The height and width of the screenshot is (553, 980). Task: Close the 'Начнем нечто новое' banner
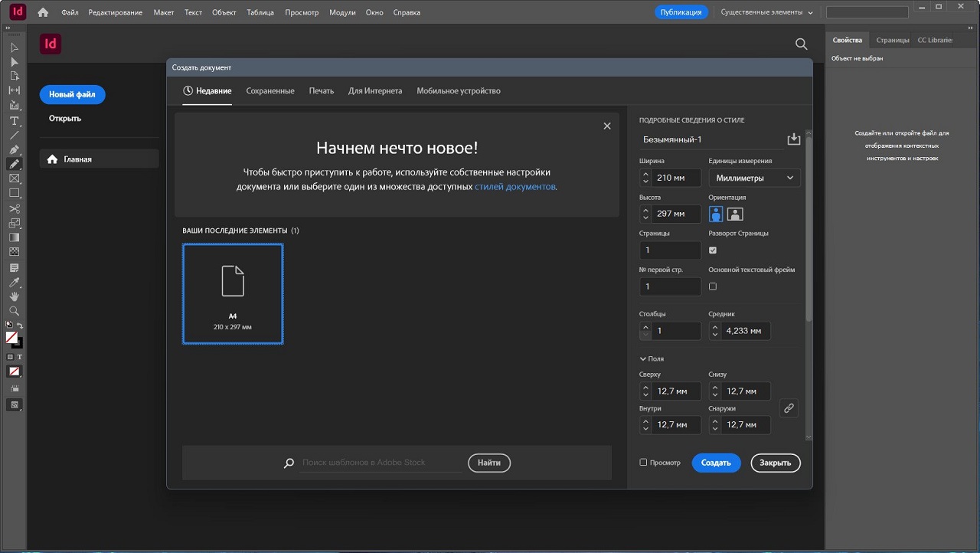pos(607,126)
